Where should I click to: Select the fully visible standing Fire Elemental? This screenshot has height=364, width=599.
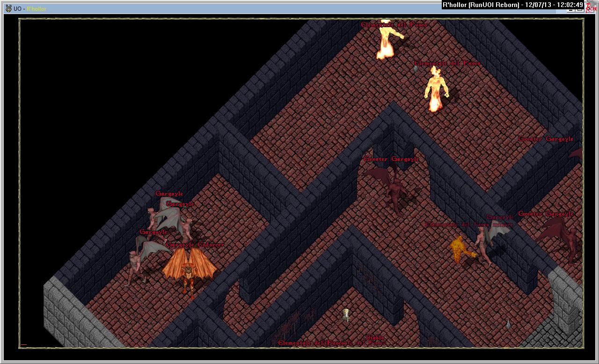(435, 89)
